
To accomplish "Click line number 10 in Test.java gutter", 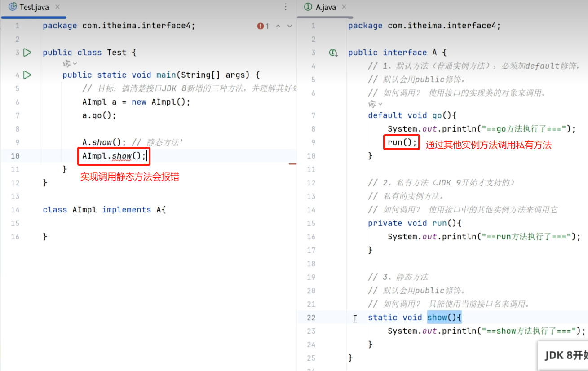I will point(15,156).
